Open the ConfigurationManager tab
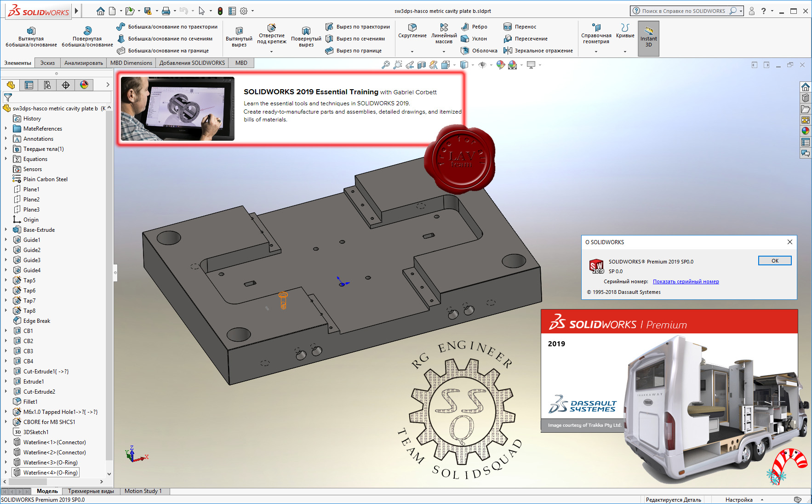812x504 pixels. coord(47,85)
